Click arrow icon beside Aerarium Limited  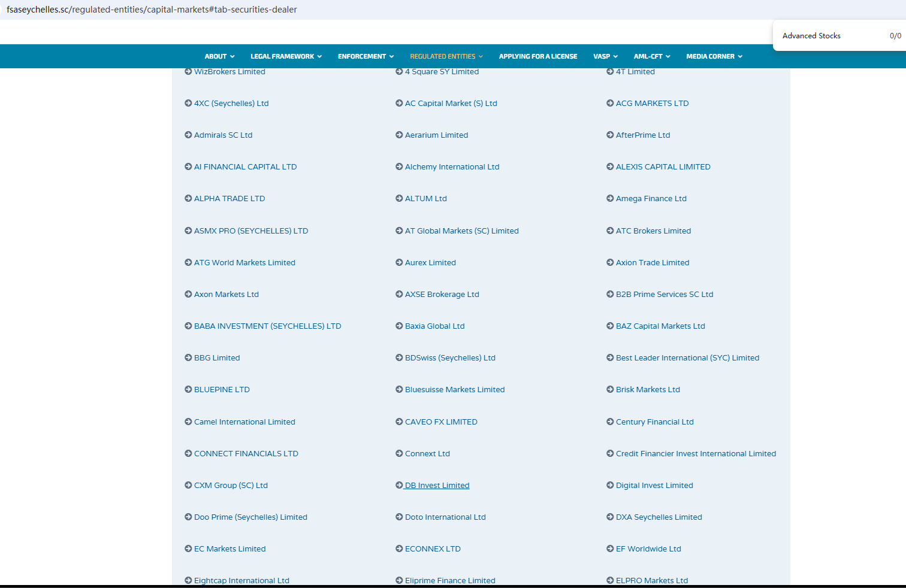pos(399,135)
